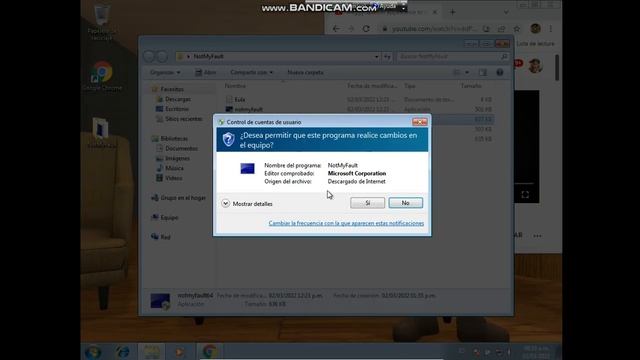Select Imágenes library in navigation pane
Image resolution: width=640 pixels, height=360 pixels.
pos(173,158)
